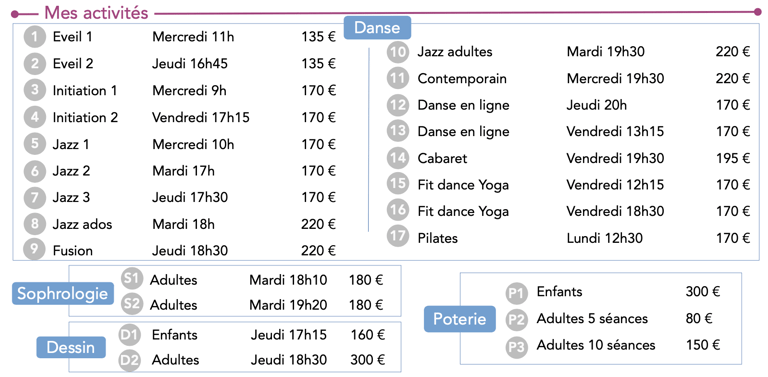
Task: Select the P3 Adultes 10 séances circle
Action: tap(517, 347)
